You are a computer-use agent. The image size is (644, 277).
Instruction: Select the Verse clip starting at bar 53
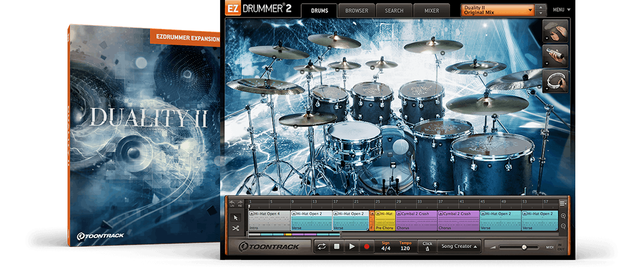pyautogui.click(x=540, y=220)
